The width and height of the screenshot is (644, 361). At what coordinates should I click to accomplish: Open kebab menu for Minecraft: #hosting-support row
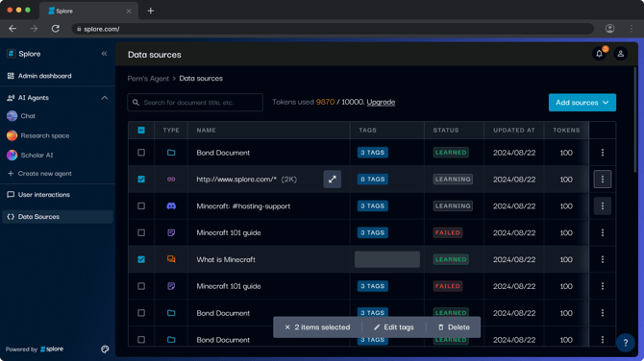coord(603,205)
